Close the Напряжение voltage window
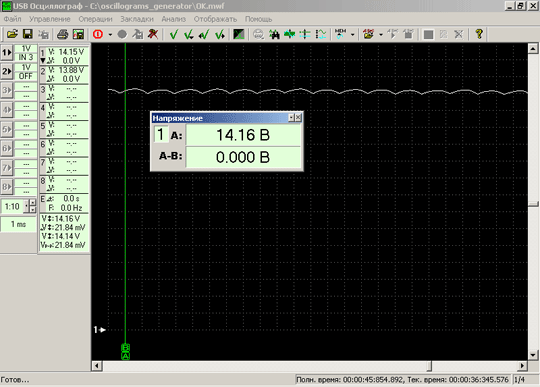 point(298,118)
